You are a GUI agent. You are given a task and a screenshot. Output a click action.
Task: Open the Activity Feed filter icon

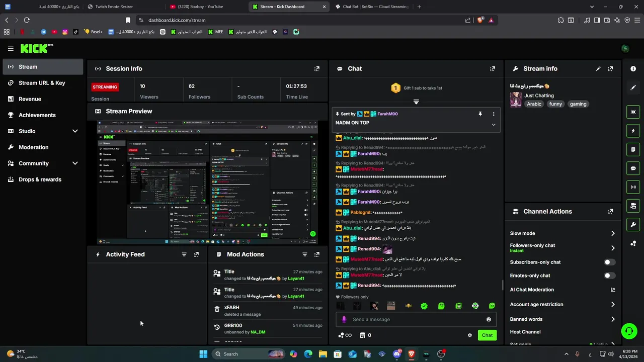[x=184, y=254]
